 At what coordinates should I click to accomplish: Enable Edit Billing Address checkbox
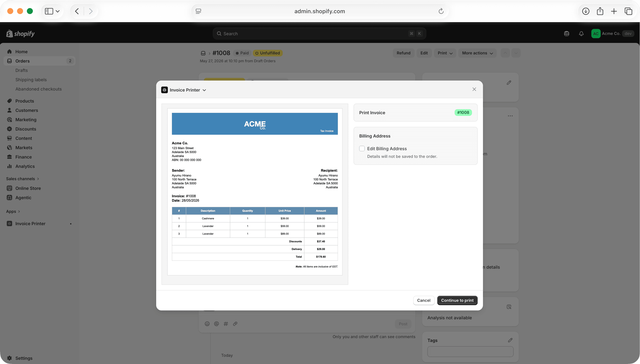[362, 149]
